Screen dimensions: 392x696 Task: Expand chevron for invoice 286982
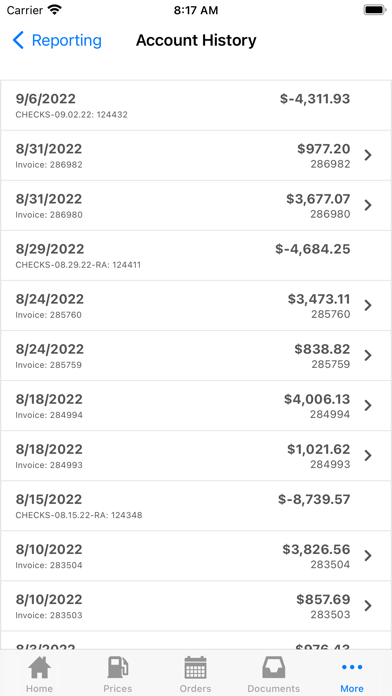368,155
